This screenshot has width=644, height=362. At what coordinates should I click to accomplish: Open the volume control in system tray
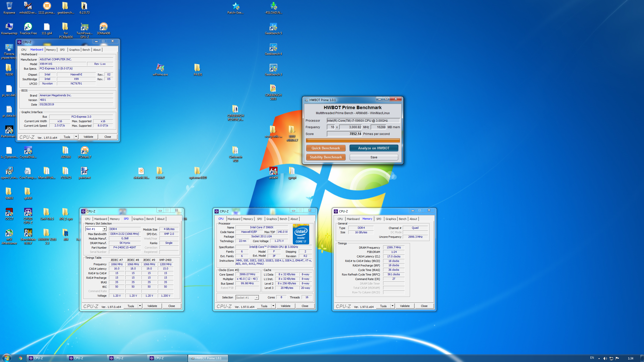point(605,358)
